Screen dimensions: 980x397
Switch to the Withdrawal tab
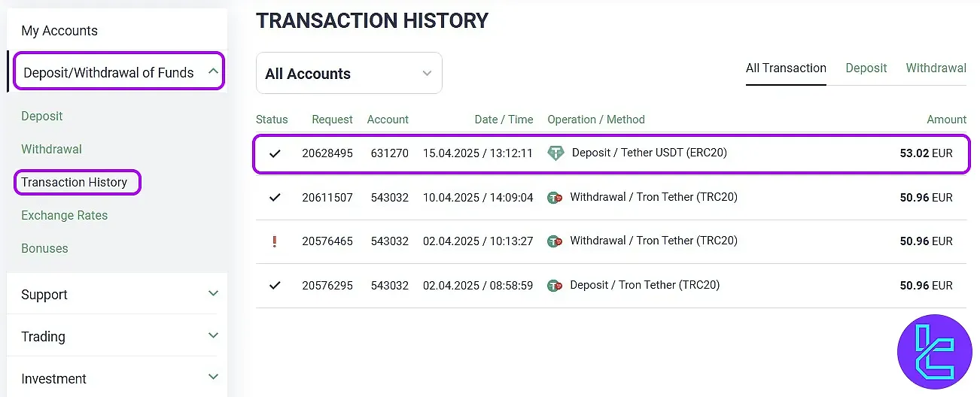(936, 68)
